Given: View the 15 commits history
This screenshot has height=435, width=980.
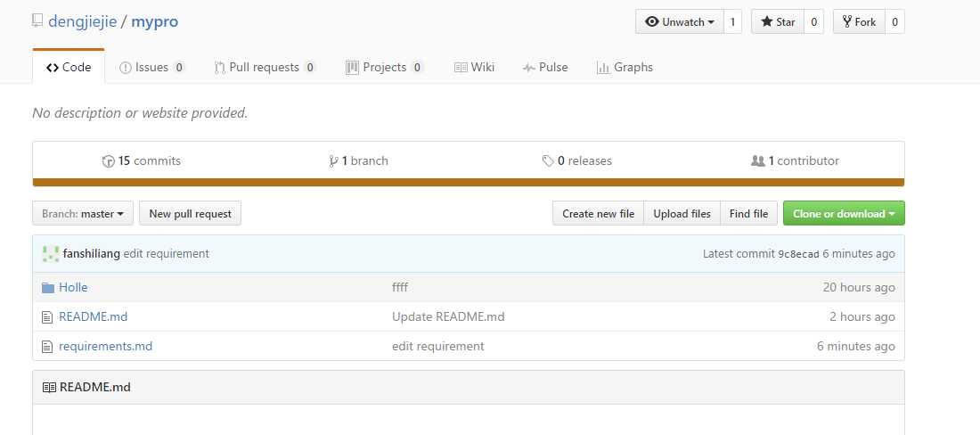Looking at the screenshot, I should 142,160.
